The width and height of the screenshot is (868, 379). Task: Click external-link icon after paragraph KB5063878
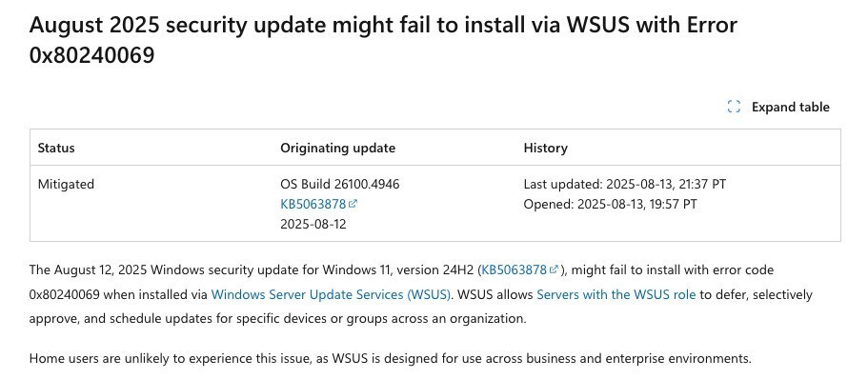(x=554, y=269)
